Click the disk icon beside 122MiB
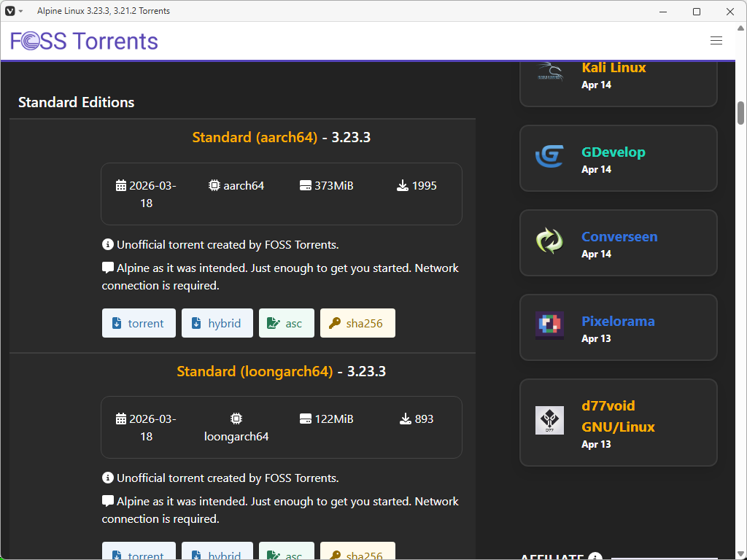747x560 pixels. pos(306,419)
